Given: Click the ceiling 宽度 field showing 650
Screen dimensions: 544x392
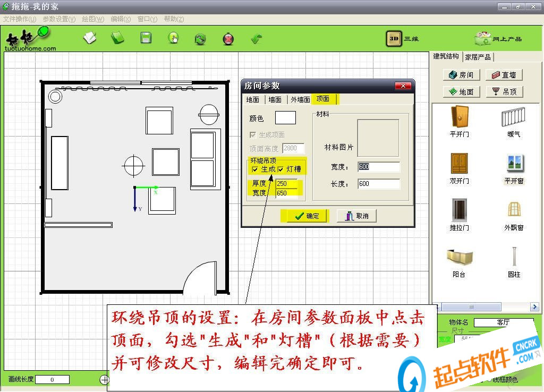Looking at the screenshot, I should tap(287, 193).
